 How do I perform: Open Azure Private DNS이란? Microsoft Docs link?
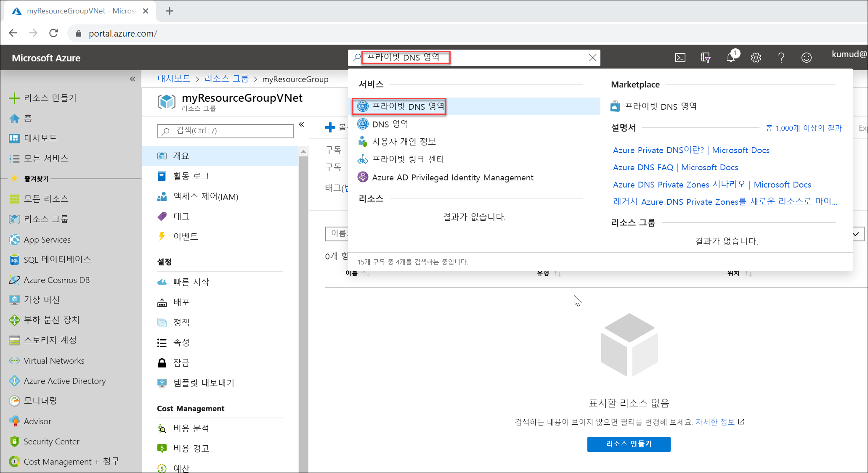click(690, 150)
